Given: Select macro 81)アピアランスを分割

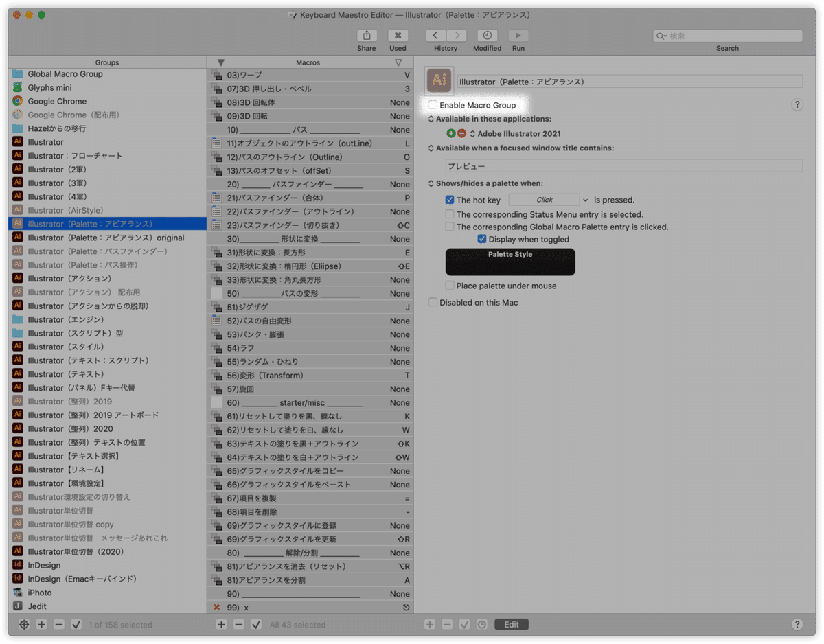Looking at the screenshot, I should [x=310, y=580].
